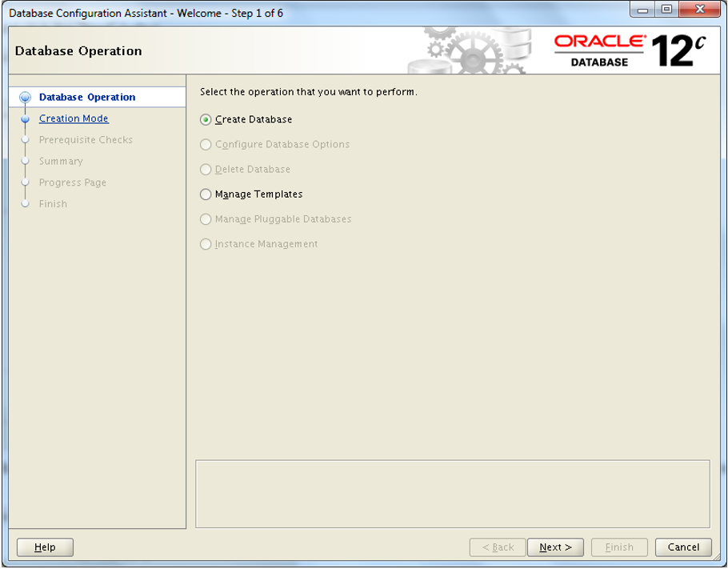This screenshot has height=569, width=728.
Task: Click the Help button
Action: coord(45,547)
